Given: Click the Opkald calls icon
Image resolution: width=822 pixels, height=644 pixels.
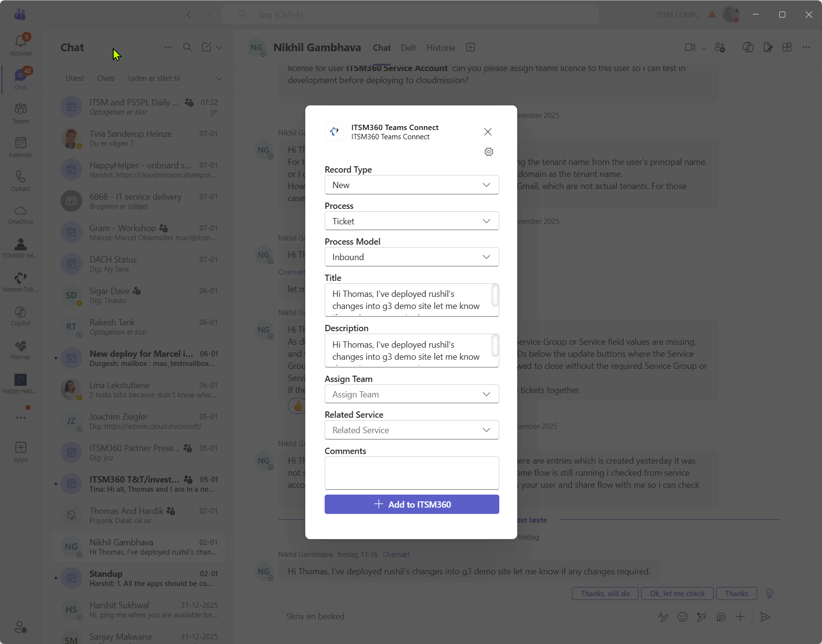Looking at the screenshot, I should pos(20,180).
